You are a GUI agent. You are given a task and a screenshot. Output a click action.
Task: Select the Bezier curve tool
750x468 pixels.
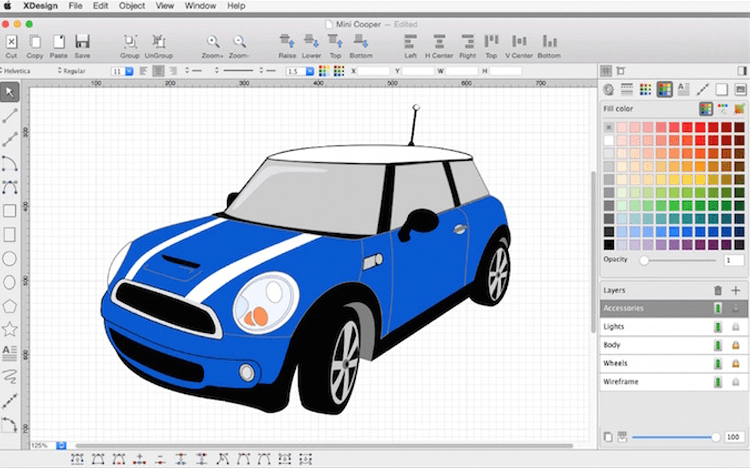(10, 187)
